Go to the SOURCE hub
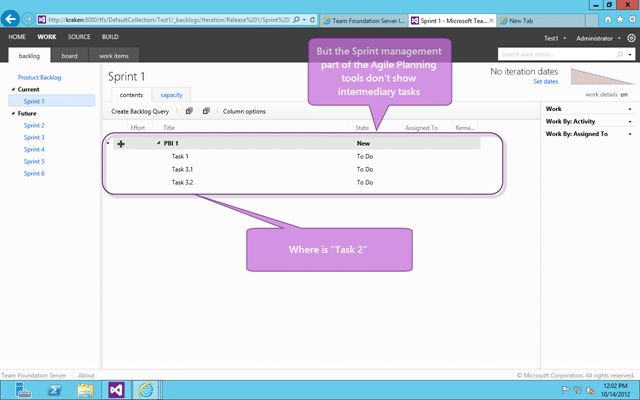The height and width of the screenshot is (400, 640). tap(79, 37)
